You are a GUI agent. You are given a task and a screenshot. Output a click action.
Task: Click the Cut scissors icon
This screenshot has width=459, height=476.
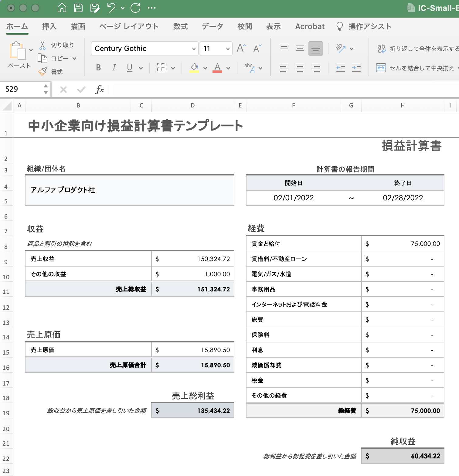pyautogui.click(x=42, y=45)
